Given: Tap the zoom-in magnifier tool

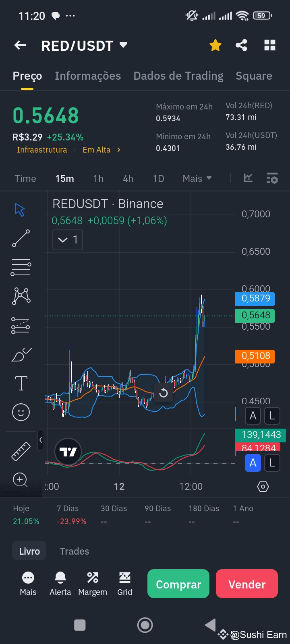Looking at the screenshot, I should click(x=20, y=480).
